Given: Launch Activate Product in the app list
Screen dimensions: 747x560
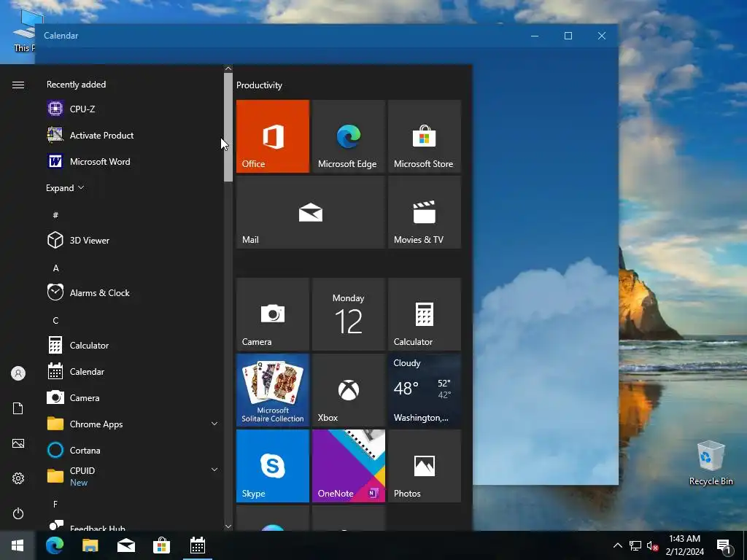Looking at the screenshot, I should click(x=133, y=135).
